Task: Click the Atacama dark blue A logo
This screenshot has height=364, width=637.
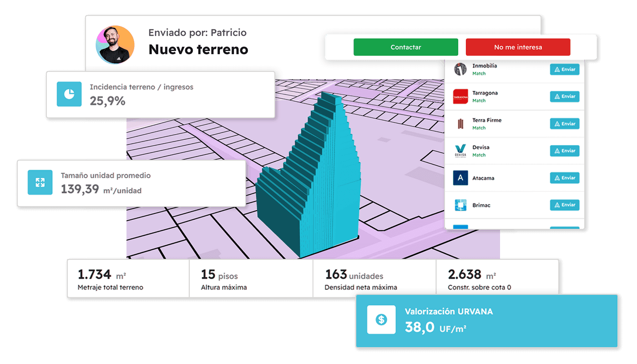Action: (x=460, y=178)
